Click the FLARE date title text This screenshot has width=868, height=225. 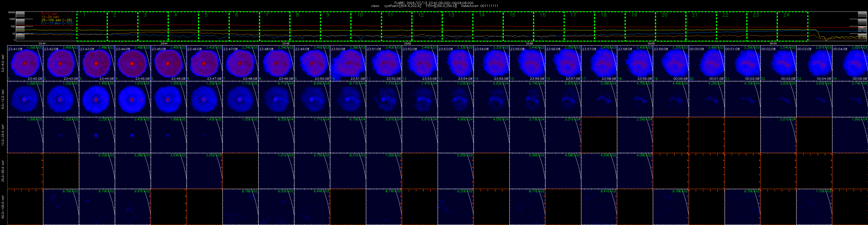[x=434, y=3]
